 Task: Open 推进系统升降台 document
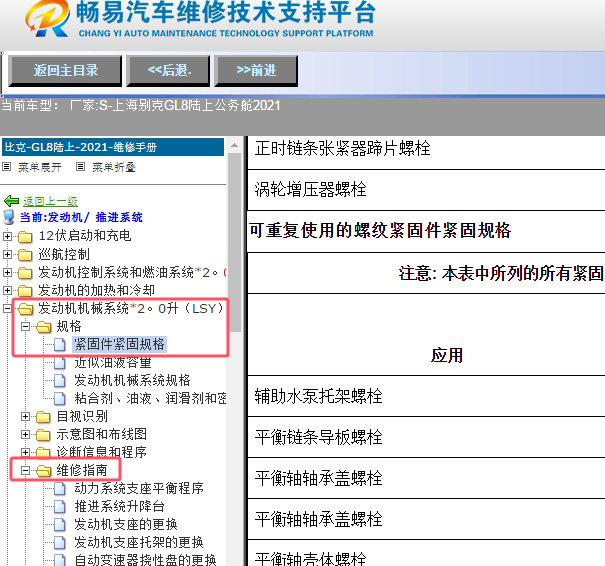pyautogui.click(x=120, y=506)
